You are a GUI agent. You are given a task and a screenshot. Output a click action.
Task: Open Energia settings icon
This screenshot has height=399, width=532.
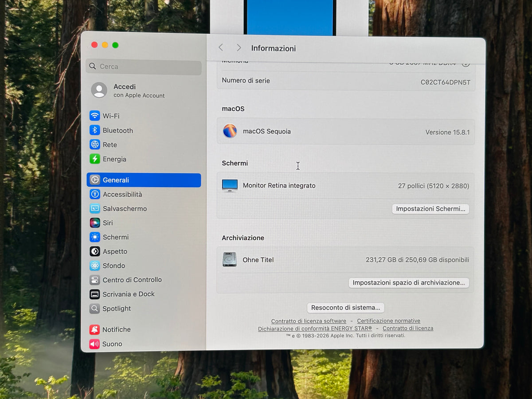click(x=94, y=159)
